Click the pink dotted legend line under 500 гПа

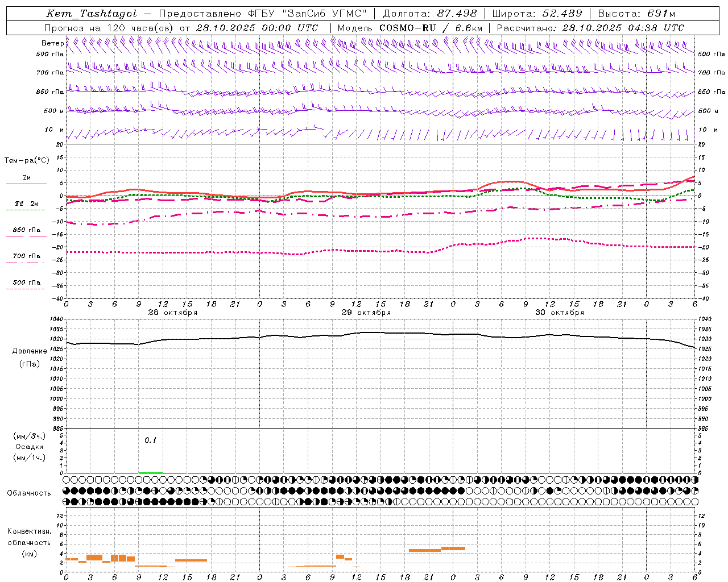25,289
